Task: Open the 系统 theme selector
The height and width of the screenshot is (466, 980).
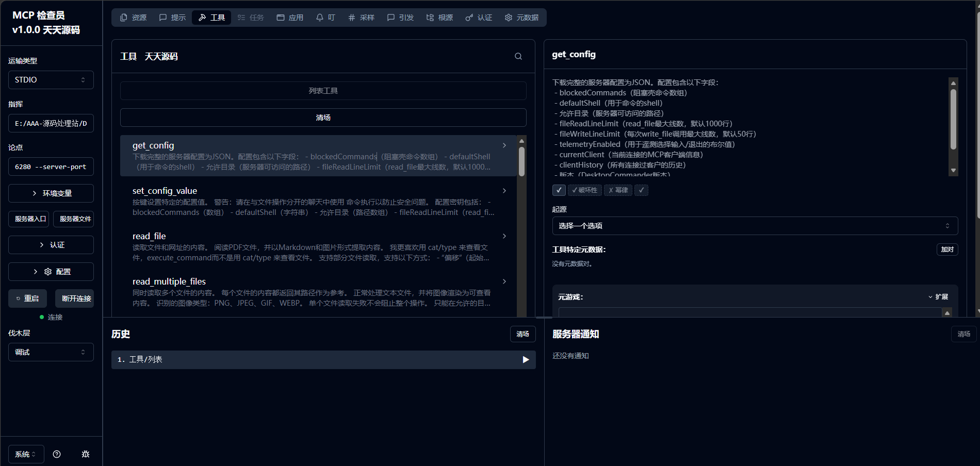Action: point(26,454)
